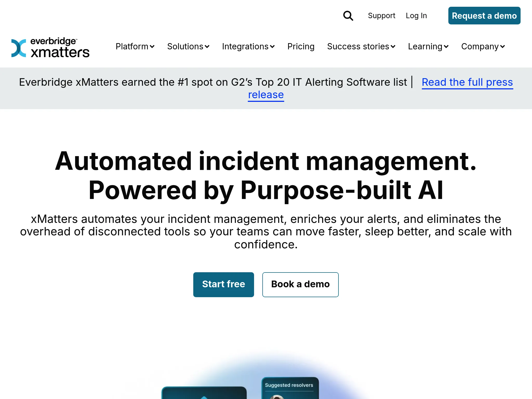The height and width of the screenshot is (399, 532).
Task: Click the Log In link
Action: point(416,16)
